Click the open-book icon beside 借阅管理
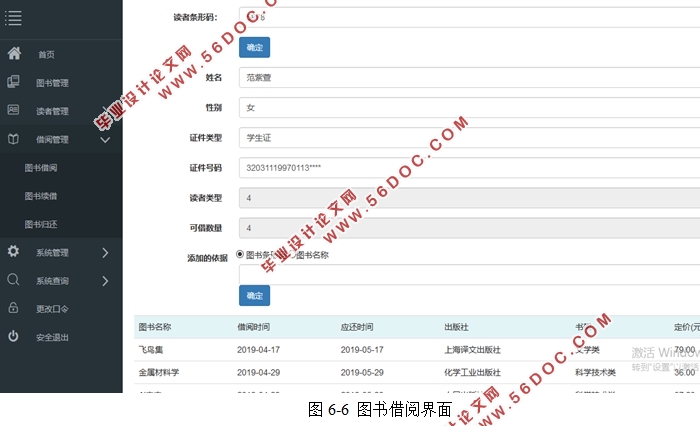 pos(13,139)
